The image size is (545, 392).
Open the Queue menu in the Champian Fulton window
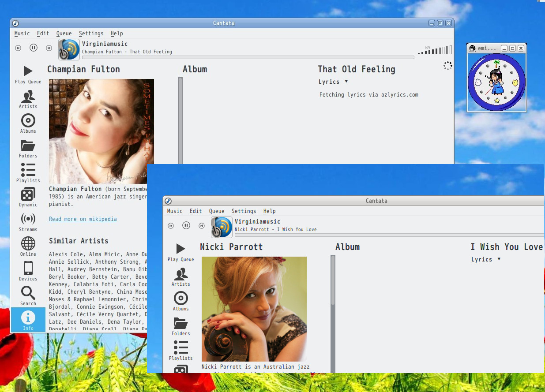tap(64, 34)
